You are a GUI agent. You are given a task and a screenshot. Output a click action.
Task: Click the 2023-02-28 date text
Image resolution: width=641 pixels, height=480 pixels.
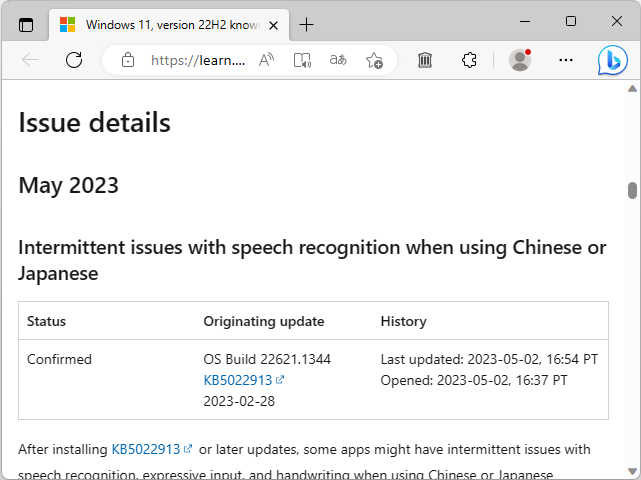tap(239, 401)
